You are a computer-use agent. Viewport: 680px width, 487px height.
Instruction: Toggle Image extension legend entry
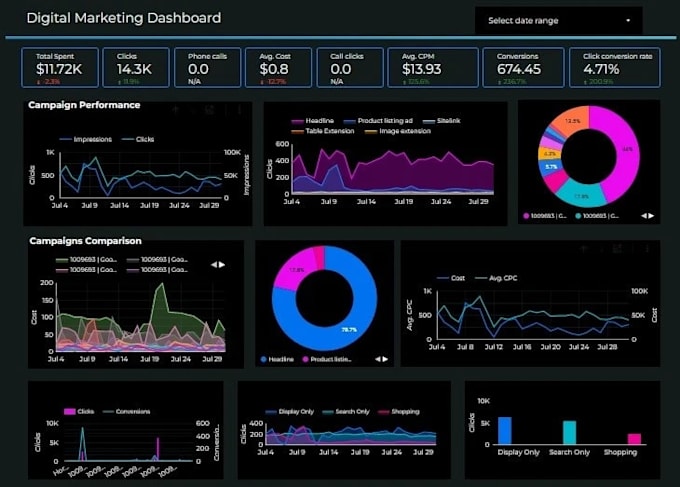click(x=398, y=131)
